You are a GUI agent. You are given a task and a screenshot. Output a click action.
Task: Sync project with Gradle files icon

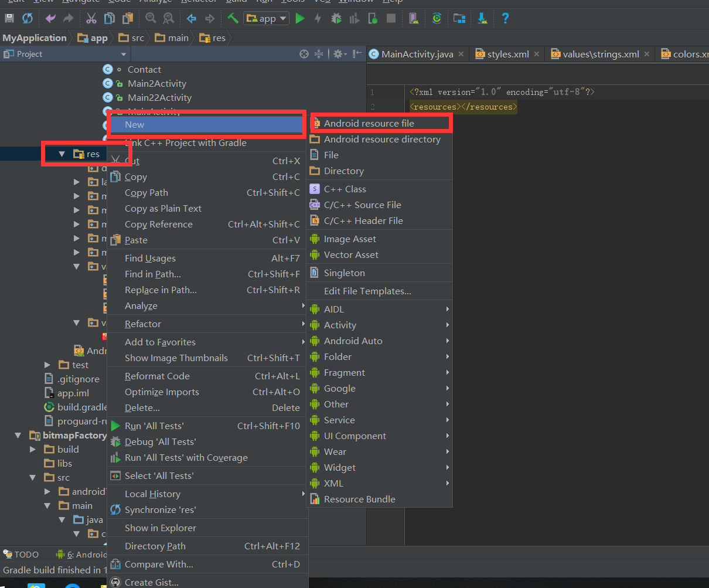pyautogui.click(x=437, y=18)
